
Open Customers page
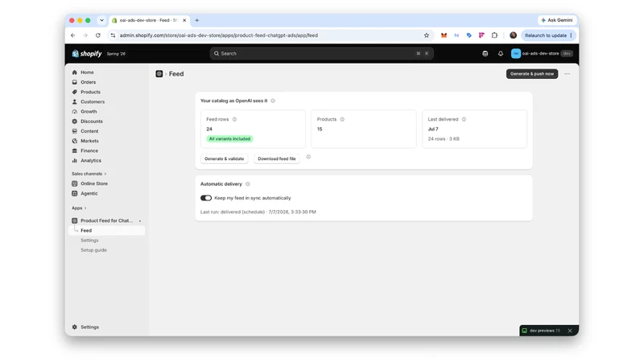click(x=93, y=102)
